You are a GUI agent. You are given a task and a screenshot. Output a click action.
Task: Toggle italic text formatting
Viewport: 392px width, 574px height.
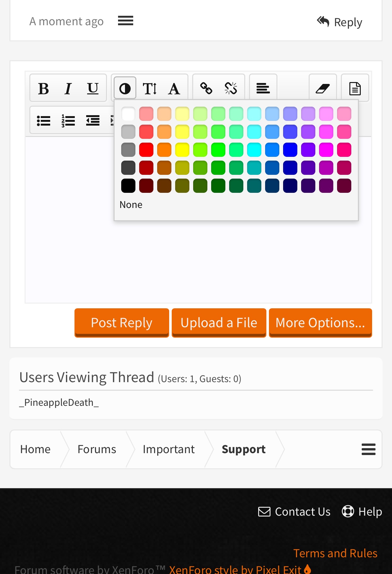68,88
